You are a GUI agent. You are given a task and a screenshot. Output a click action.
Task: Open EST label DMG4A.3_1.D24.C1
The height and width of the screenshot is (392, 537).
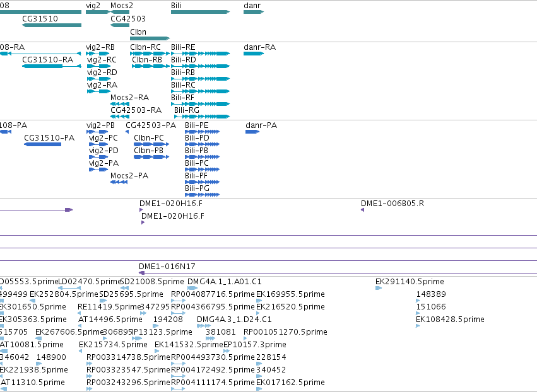(x=235, y=320)
